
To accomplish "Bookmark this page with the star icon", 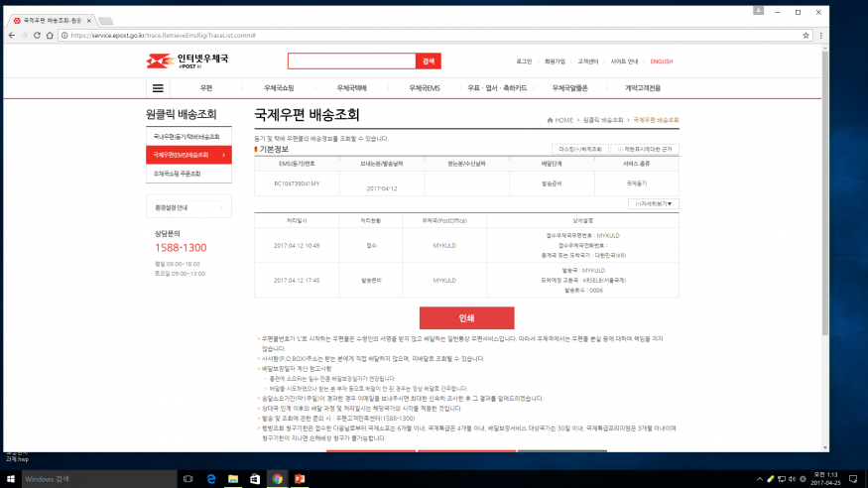I will point(806,35).
